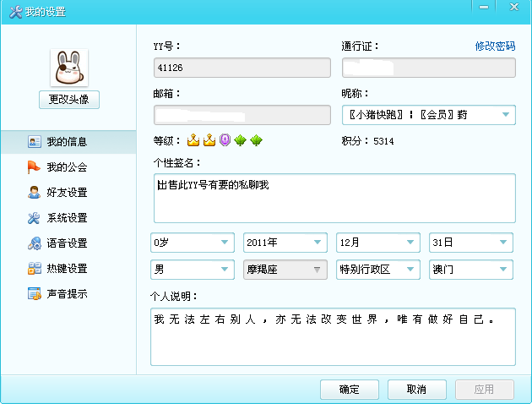Open 声音提示 settings
Screen dimensions: 532x404
point(68,293)
